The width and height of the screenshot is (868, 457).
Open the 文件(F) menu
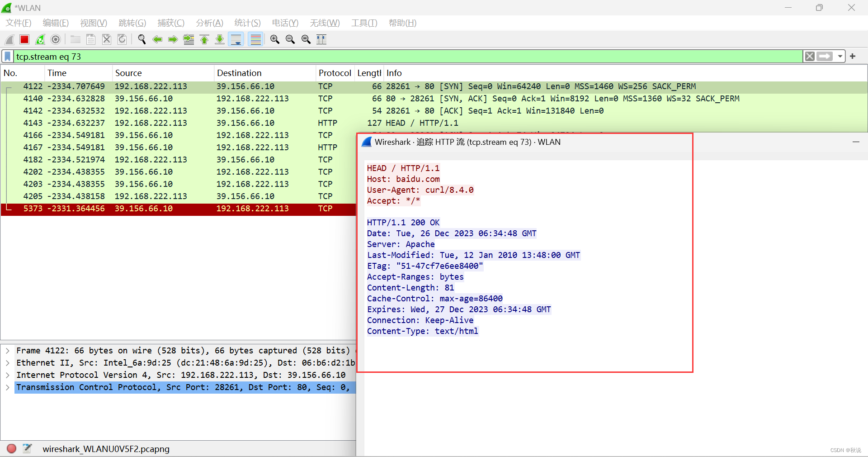19,23
